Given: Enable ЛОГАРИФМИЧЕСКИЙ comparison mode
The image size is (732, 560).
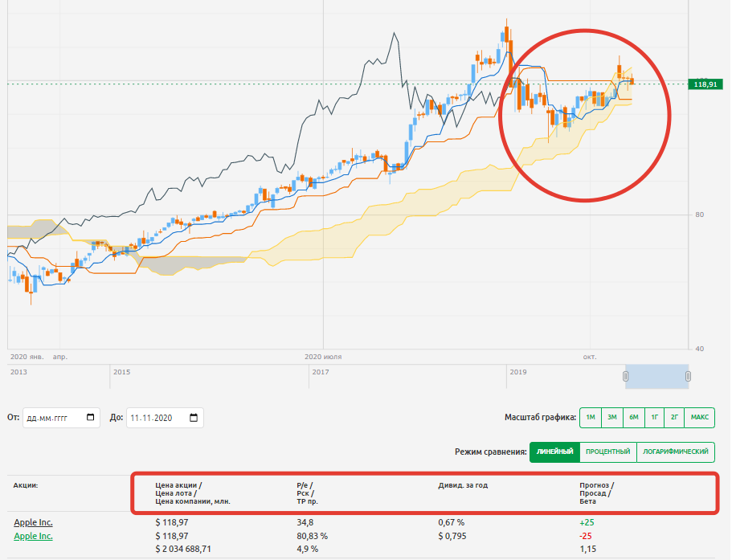Looking at the screenshot, I should point(675,452).
